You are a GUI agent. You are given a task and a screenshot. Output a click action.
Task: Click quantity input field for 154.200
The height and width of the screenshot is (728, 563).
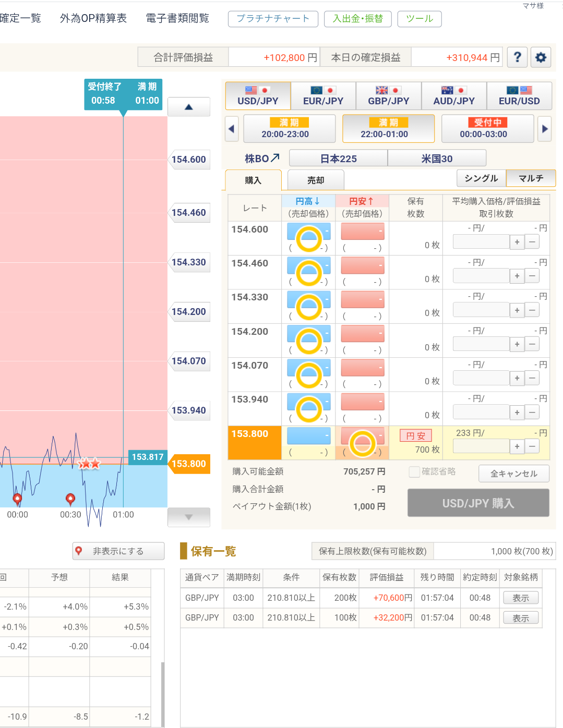coord(481,344)
